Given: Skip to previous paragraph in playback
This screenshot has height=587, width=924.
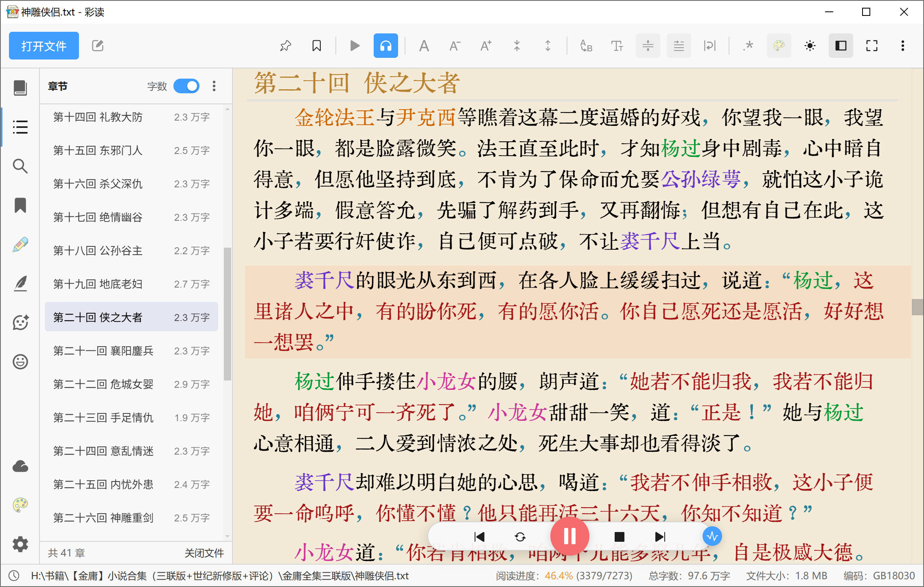Looking at the screenshot, I should tap(480, 537).
